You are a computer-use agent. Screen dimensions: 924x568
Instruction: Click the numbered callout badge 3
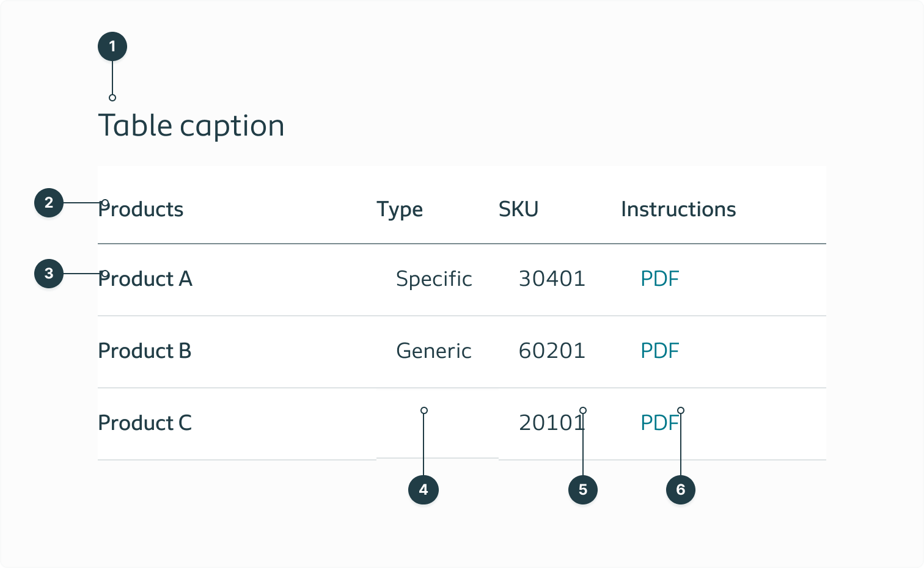pyautogui.click(x=48, y=274)
